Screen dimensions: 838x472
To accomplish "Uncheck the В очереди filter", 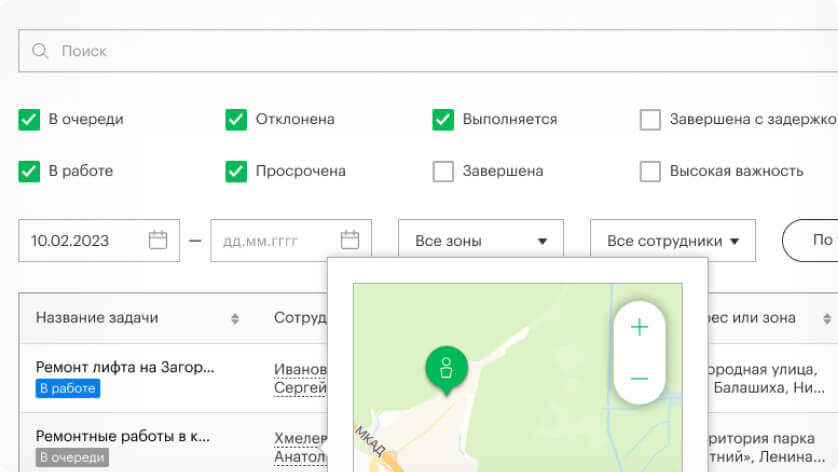I will pos(29,120).
